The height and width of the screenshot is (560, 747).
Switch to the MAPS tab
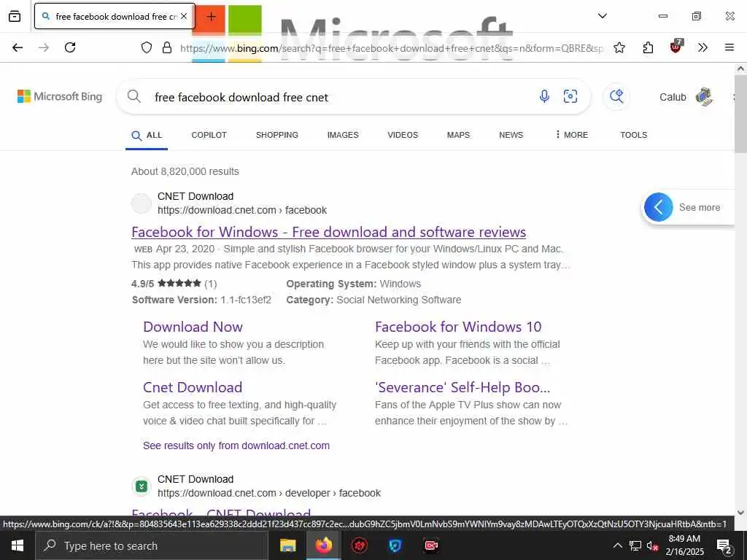pos(458,135)
